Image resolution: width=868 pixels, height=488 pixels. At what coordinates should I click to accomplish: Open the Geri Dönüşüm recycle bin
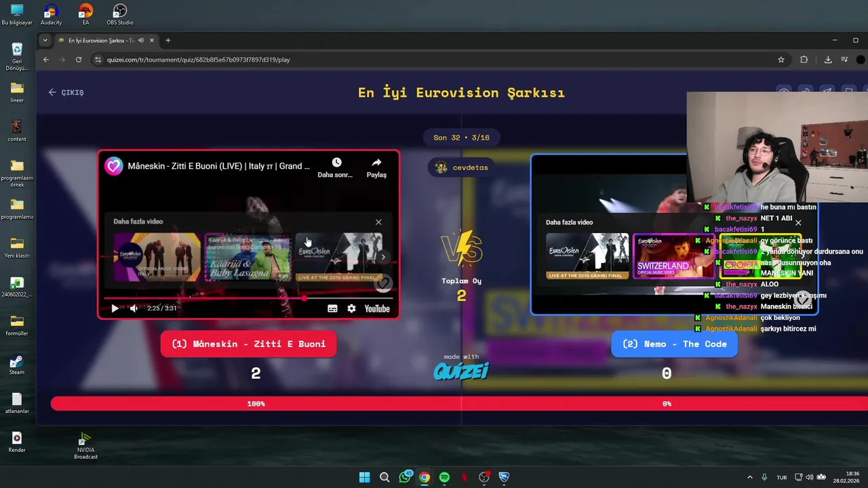click(17, 56)
